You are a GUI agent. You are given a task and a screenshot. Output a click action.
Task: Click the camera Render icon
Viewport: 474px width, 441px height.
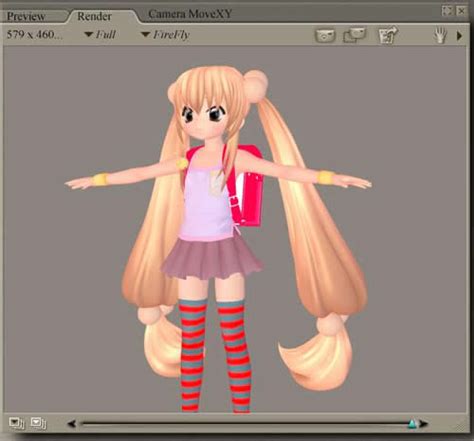325,35
